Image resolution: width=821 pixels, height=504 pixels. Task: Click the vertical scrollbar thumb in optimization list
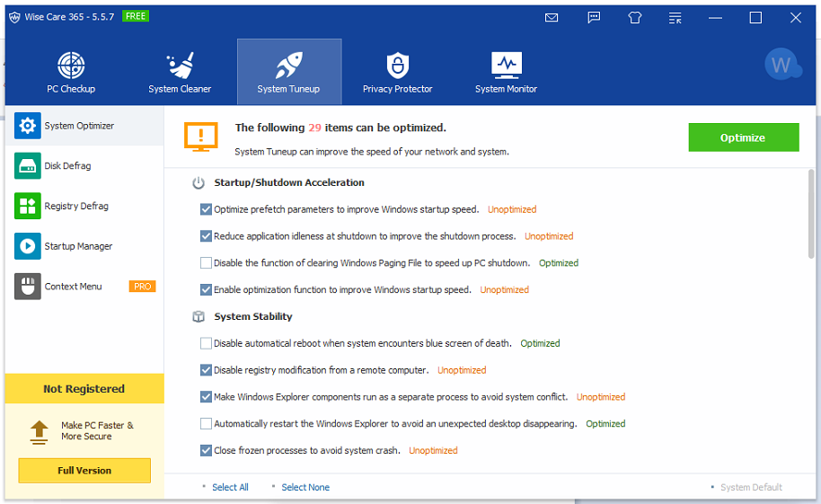811,214
